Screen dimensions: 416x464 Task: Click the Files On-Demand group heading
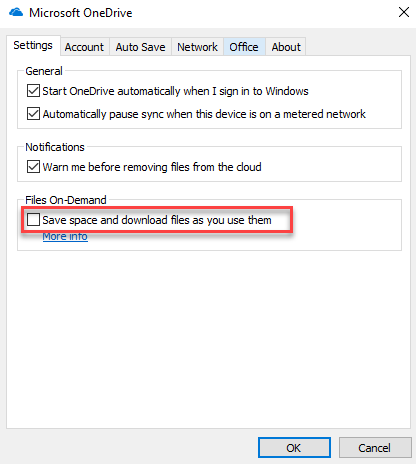66,200
